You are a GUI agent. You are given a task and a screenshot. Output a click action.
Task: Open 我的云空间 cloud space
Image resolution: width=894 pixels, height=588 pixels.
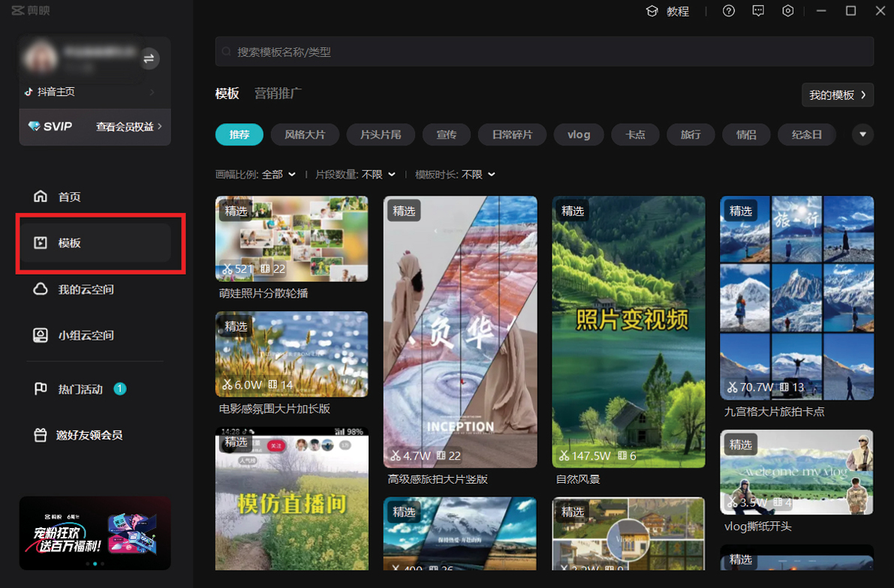point(86,289)
